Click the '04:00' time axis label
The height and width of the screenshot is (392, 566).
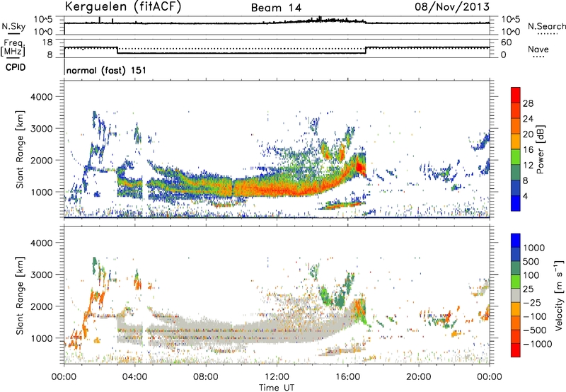134,376
